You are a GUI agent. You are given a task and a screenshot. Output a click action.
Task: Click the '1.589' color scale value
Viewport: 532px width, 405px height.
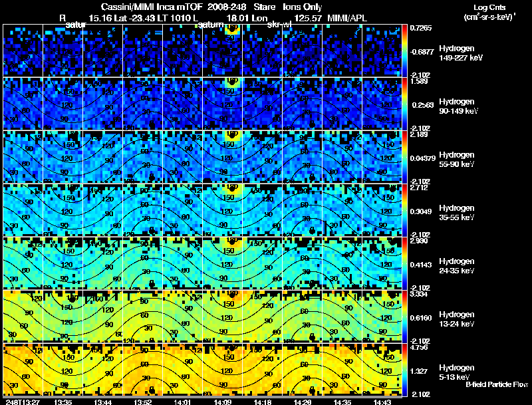tap(420, 81)
